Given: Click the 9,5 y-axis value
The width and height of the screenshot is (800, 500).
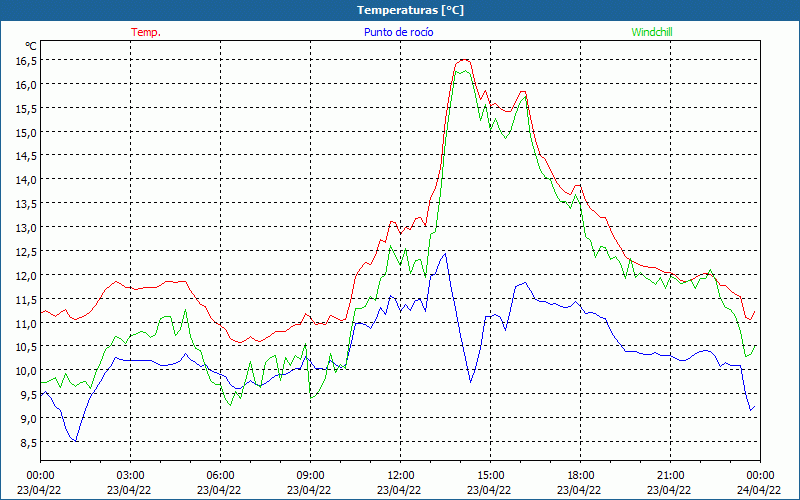Looking at the screenshot, I should [29, 394].
